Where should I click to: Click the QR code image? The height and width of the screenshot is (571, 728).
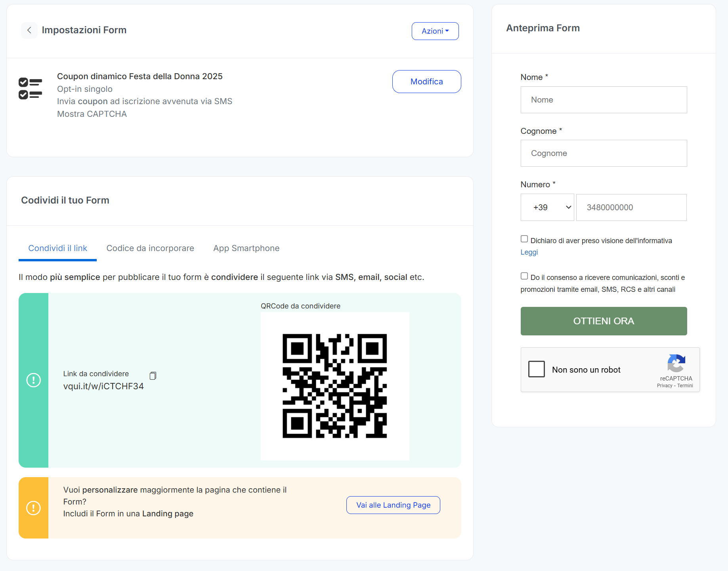coord(335,386)
